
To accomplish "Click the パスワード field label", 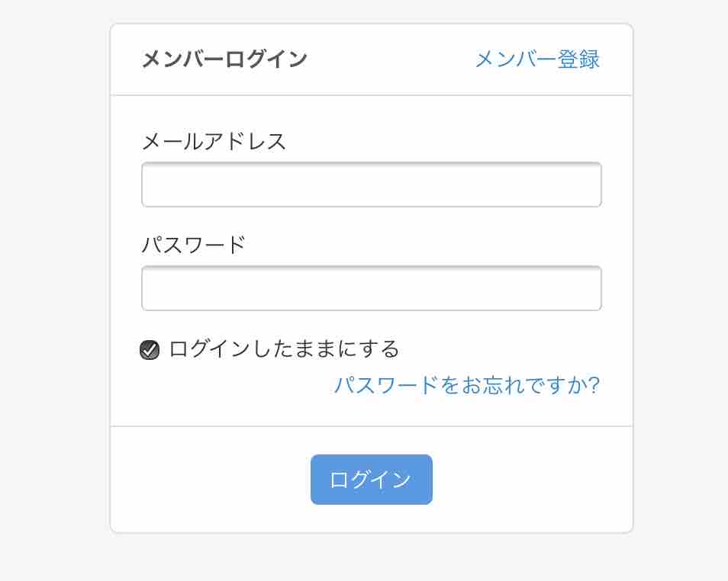I will (x=194, y=245).
